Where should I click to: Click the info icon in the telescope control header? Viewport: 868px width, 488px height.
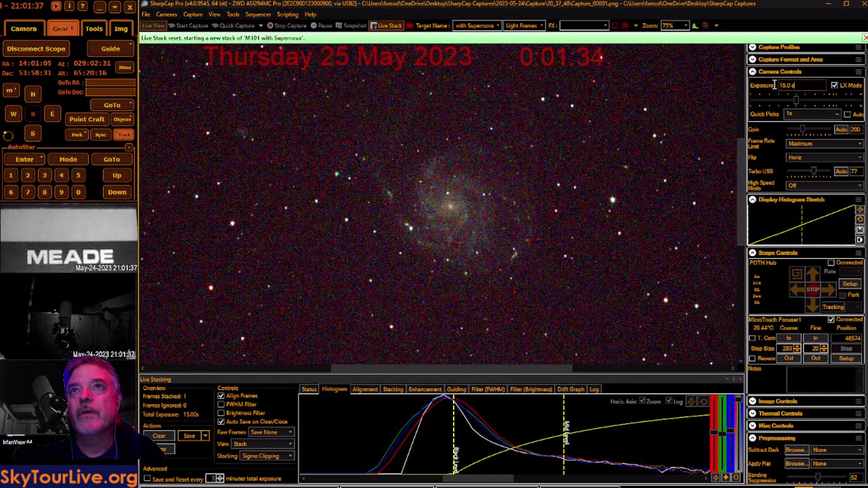[69, 6]
